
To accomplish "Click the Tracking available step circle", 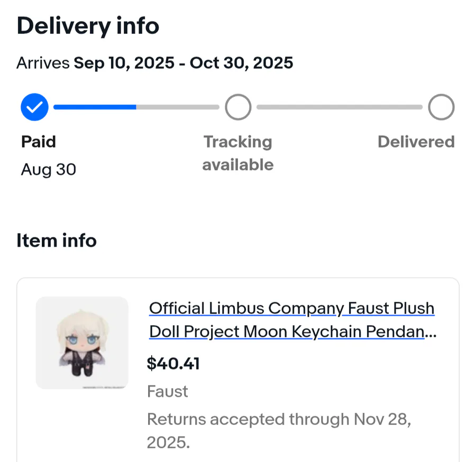I will (238, 107).
